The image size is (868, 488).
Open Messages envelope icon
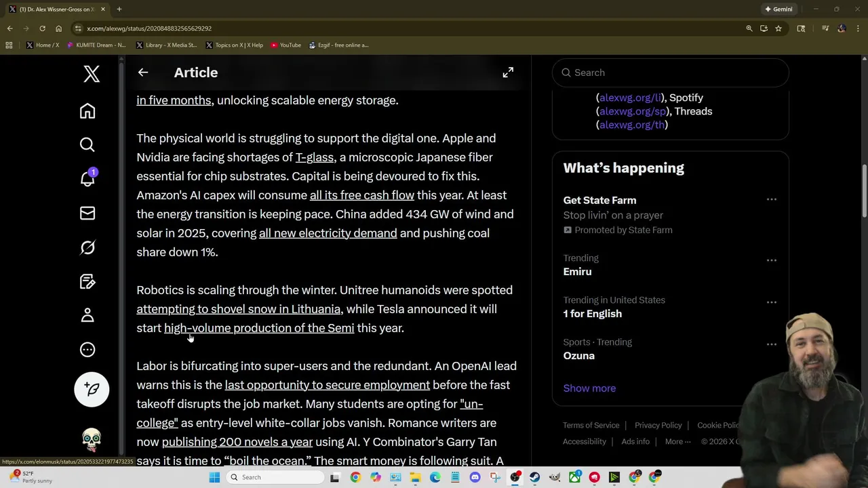87,213
